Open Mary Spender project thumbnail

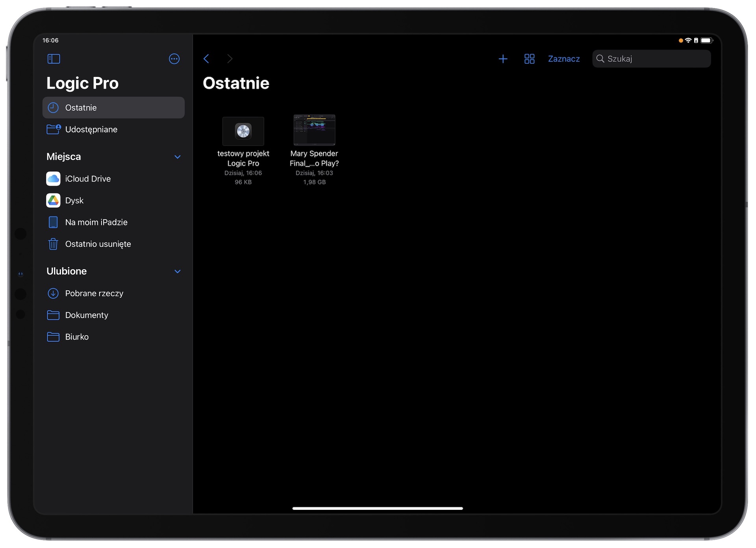tap(314, 130)
